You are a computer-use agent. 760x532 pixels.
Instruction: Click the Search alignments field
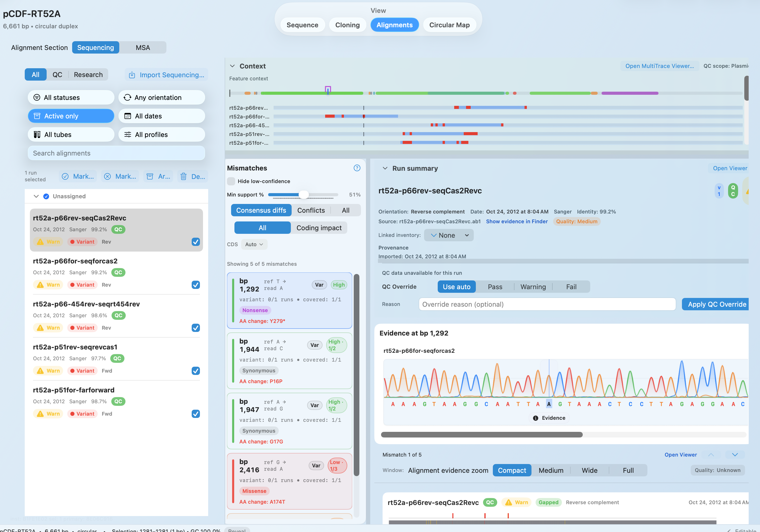coord(116,153)
